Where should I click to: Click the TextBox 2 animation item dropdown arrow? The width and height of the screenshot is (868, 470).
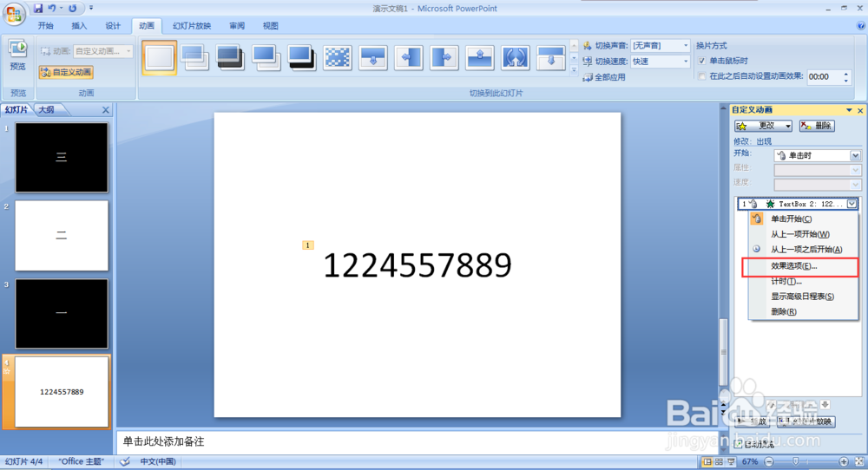tap(852, 204)
